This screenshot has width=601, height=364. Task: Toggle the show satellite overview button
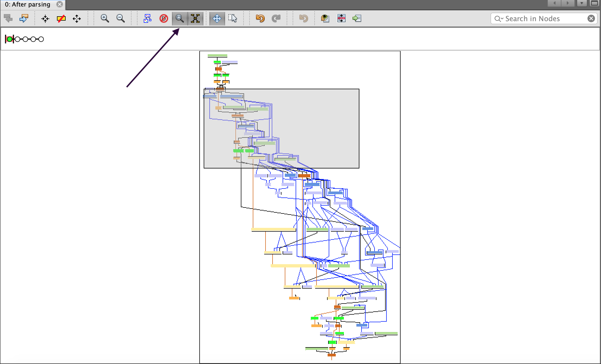(x=180, y=18)
